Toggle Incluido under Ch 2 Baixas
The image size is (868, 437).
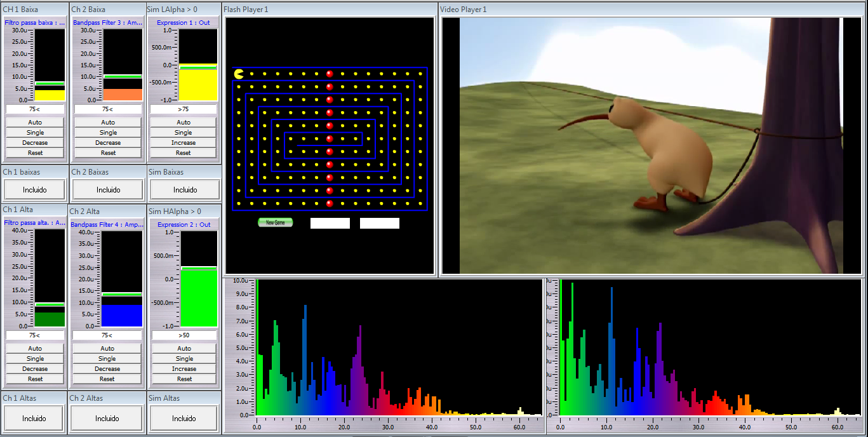click(x=108, y=189)
